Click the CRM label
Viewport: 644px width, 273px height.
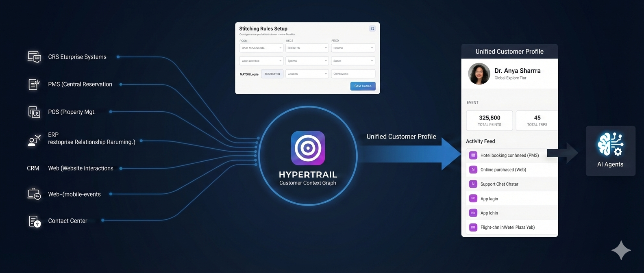click(x=33, y=168)
